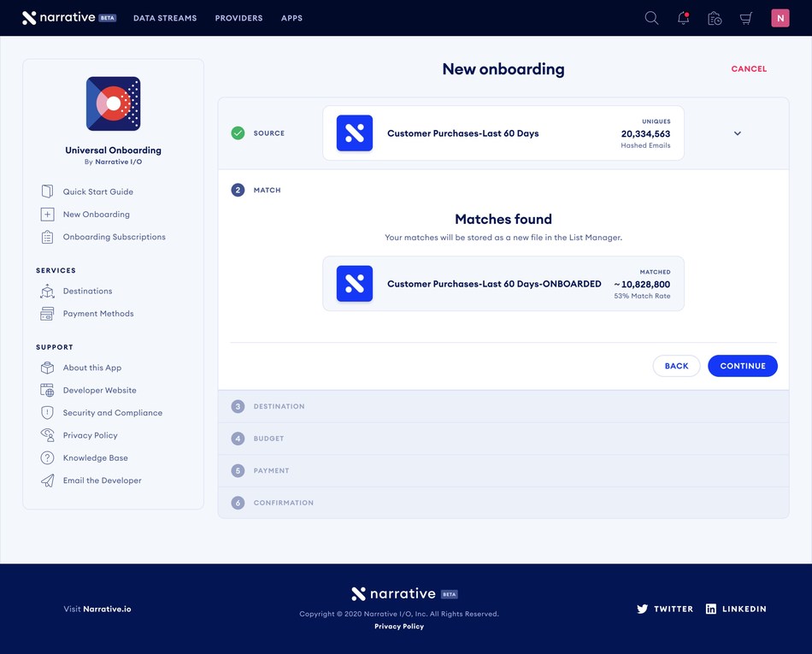812x654 pixels.
Task: Open Email the Developer link
Action: [102, 480]
